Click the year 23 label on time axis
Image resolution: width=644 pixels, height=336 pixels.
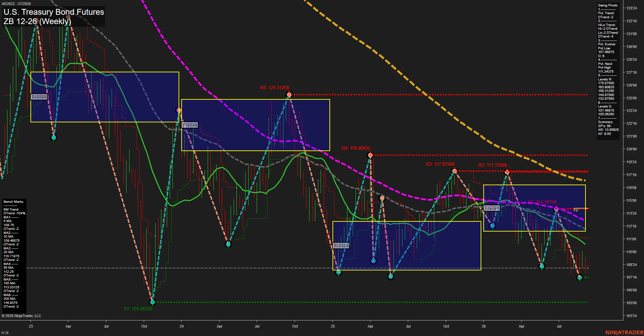(x=31, y=326)
